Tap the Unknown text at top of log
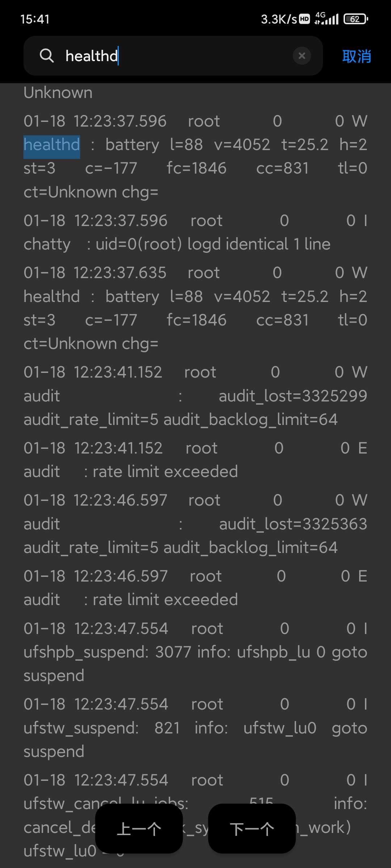The height and width of the screenshot is (868, 391). 58,93
